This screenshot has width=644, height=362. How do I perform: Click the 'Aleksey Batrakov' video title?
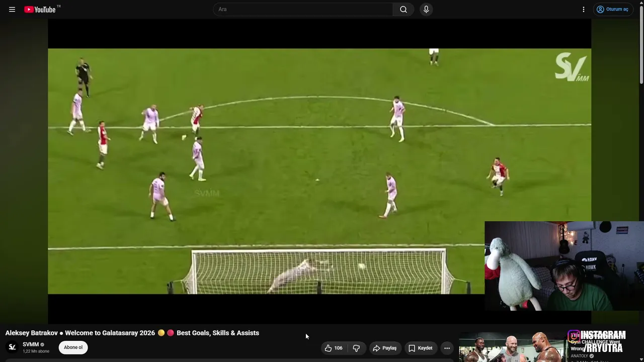pyautogui.click(x=132, y=333)
